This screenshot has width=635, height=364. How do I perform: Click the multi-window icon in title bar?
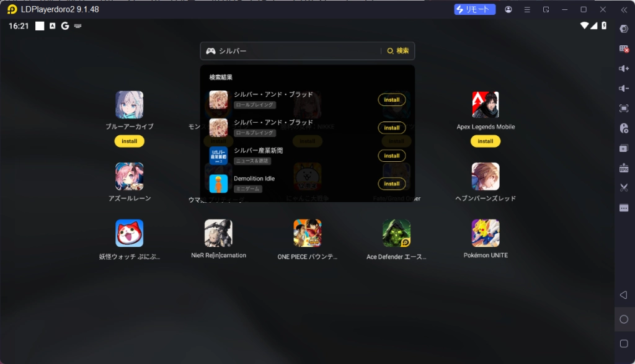(546, 9)
